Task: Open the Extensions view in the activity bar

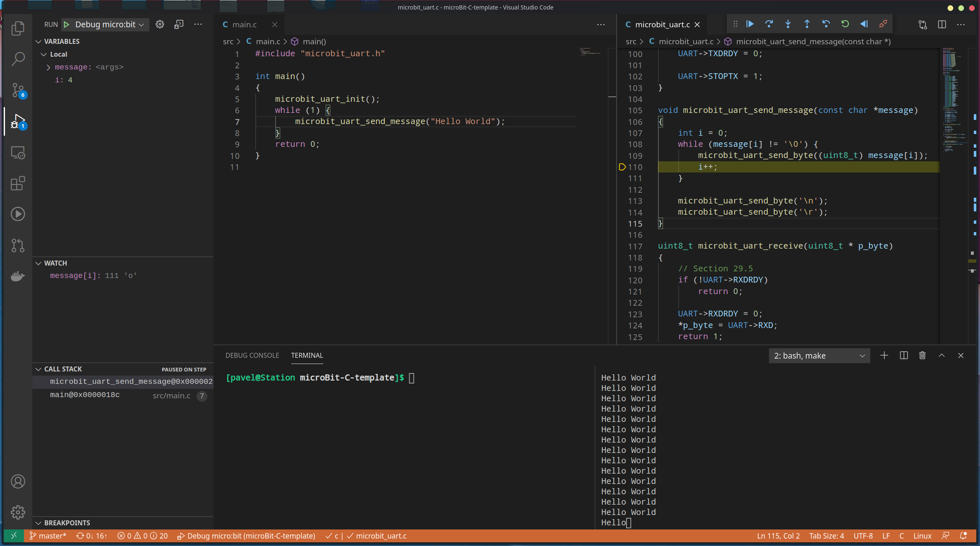Action: (18, 183)
